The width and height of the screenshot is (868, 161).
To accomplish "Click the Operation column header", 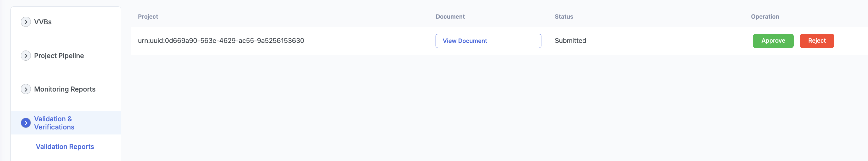I will click(765, 16).
